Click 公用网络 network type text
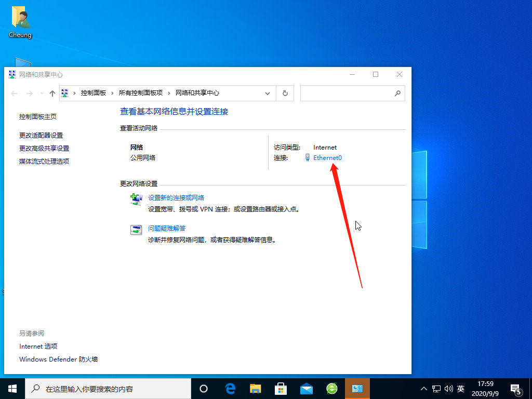This screenshot has width=532, height=399. tap(143, 158)
